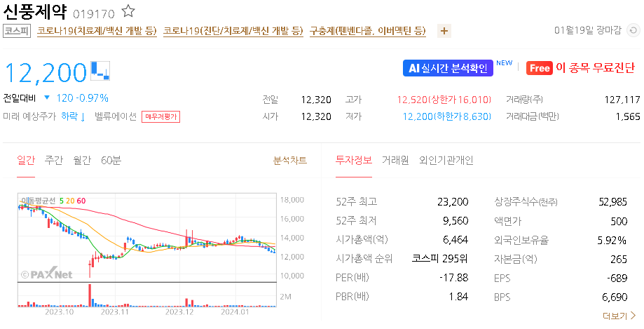Click the AI 실시간 분석확인 button

click(448, 68)
